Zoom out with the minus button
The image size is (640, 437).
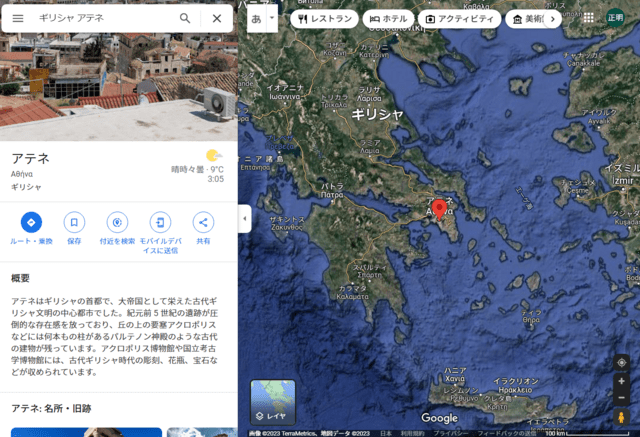pos(622,397)
